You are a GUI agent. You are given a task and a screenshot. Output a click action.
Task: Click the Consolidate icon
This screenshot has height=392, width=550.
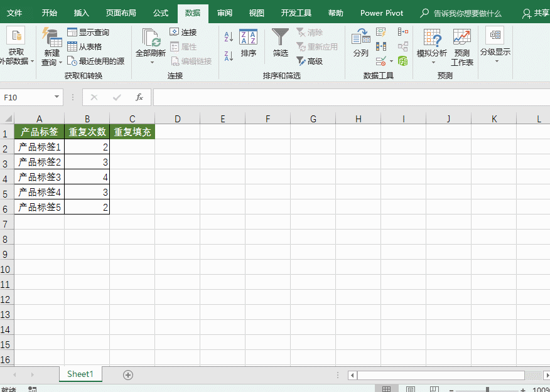click(403, 32)
